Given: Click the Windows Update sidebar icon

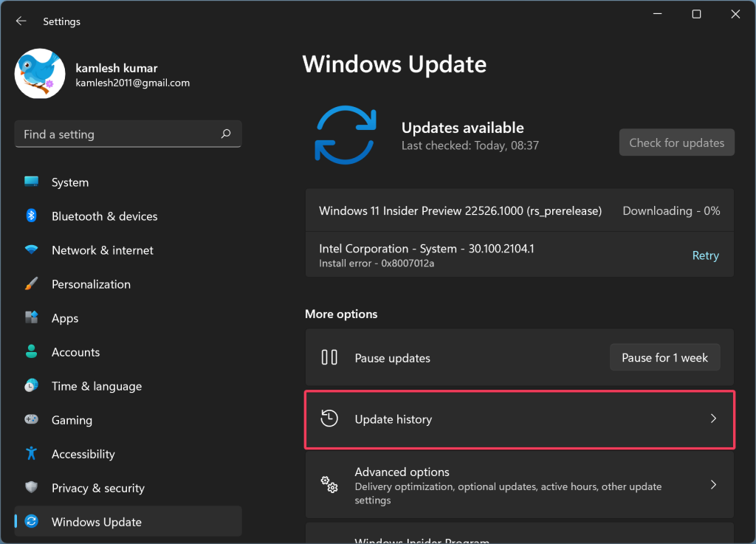Looking at the screenshot, I should coord(31,521).
